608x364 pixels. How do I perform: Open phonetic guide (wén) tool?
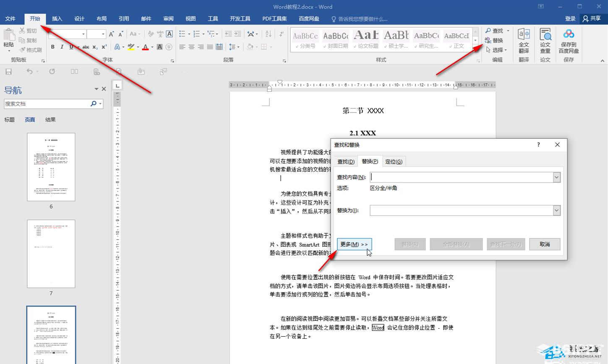[160, 34]
